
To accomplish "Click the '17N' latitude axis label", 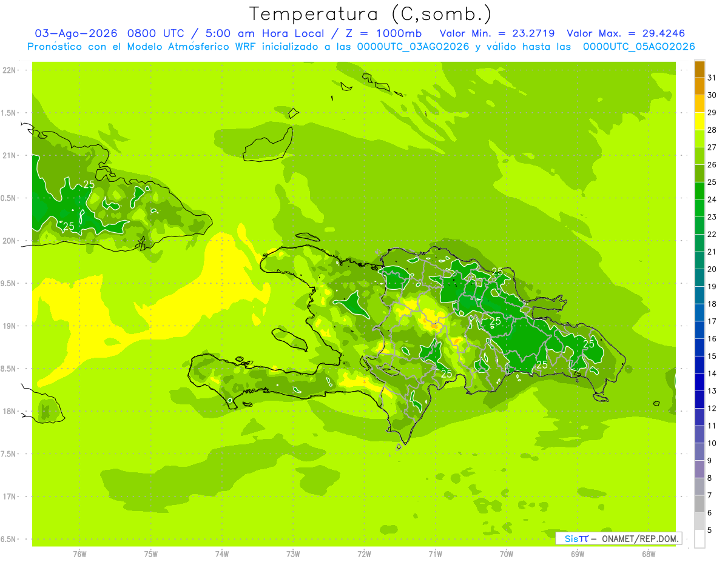I will click(10, 497).
